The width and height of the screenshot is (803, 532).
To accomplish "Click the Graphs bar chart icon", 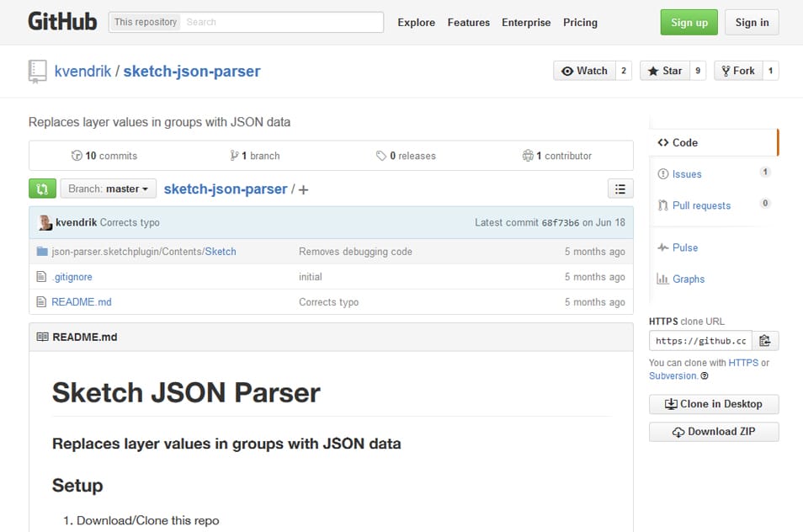I will (x=662, y=279).
